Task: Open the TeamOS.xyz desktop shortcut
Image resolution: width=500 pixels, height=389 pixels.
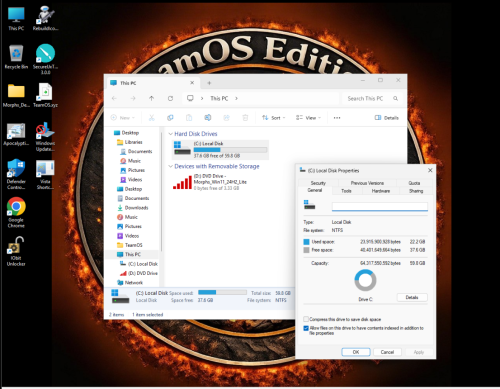Action: tap(45, 95)
